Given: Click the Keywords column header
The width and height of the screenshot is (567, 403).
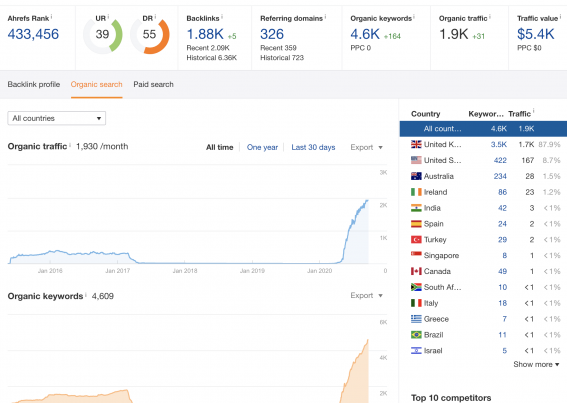Looking at the screenshot, I should coord(486,114).
